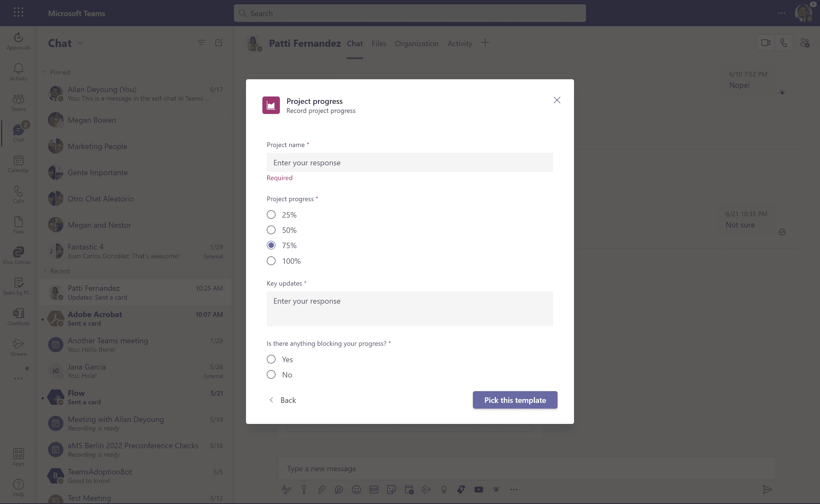Image resolution: width=820 pixels, height=504 pixels.
Task: Open the Calls icon in sidebar
Action: (x=18, y=195)
